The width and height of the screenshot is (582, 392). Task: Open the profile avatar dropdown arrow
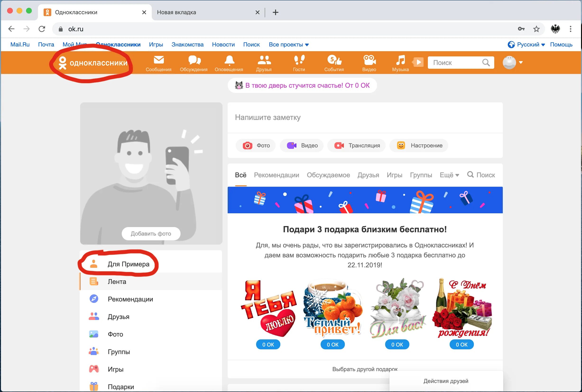pyautogui.click(x=521, y=63)
